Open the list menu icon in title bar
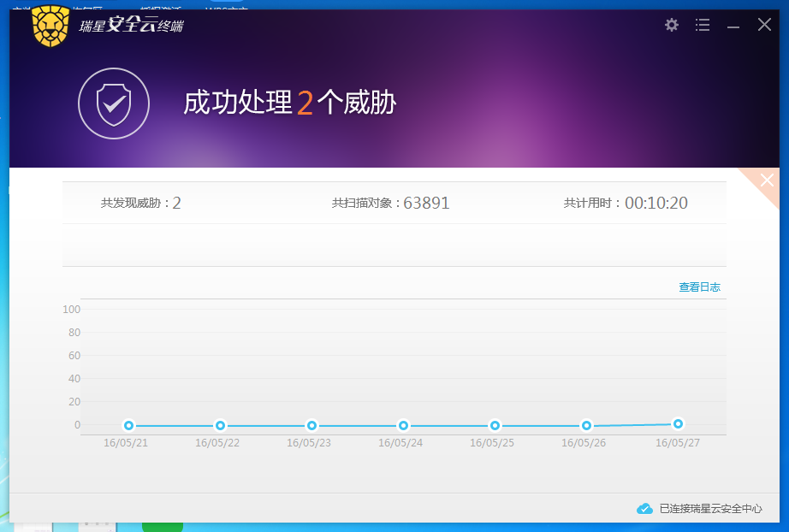 click(x=703, y=25)
